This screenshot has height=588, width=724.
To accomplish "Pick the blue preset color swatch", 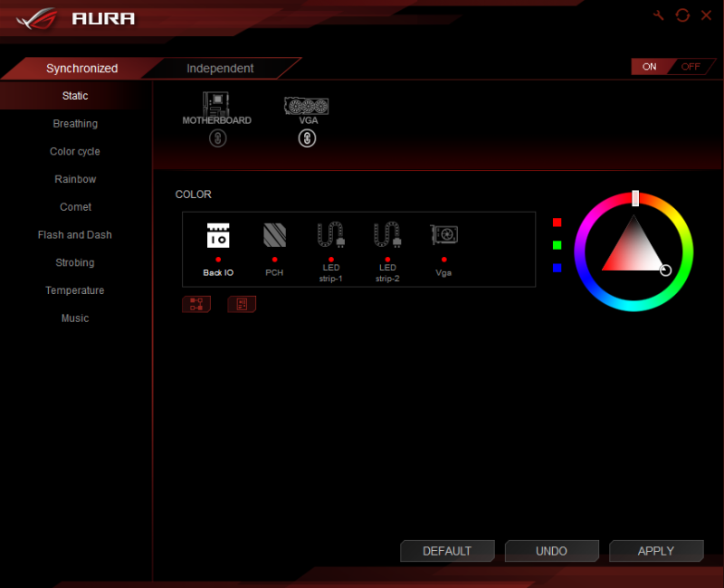I will click(x=557, y=268).
